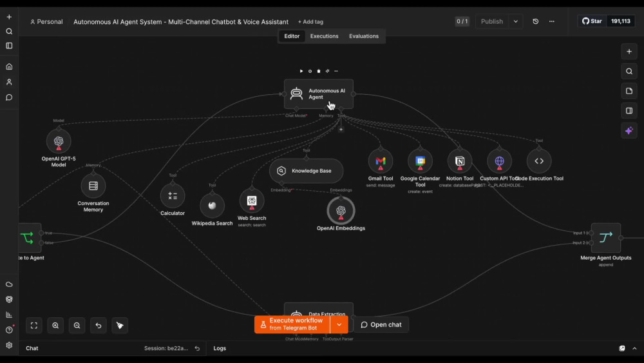Open the Personal project link
This screenshot has width=644, height=363.
[x=46, y=22]
